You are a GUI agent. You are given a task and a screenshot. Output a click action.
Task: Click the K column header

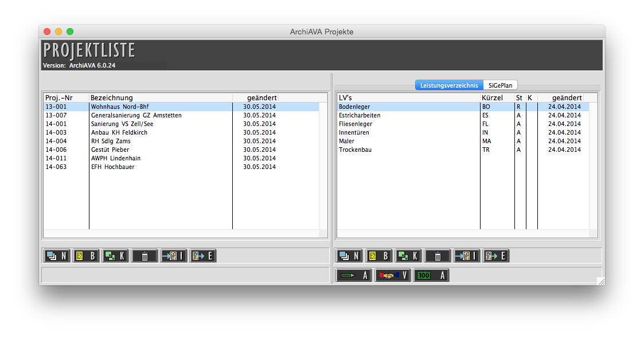pos(532,97)
